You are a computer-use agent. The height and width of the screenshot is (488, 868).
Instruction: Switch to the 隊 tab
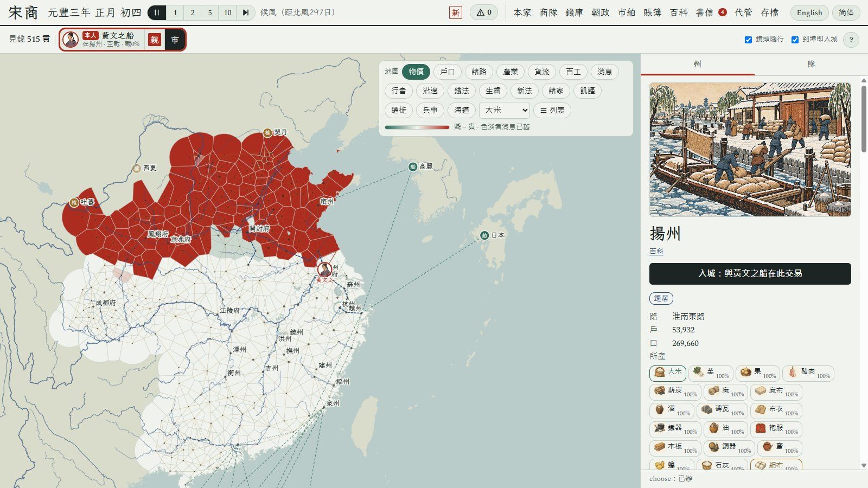(811, 64)
